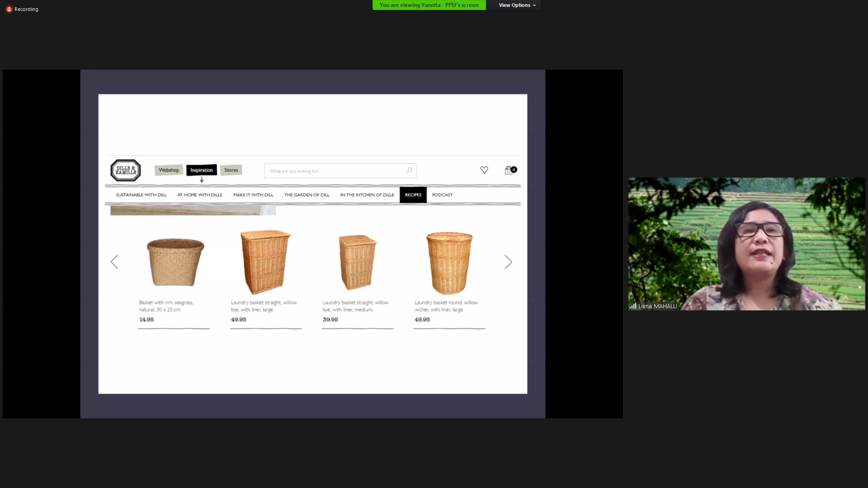Open In the Kitchen of Dille
The image size is (868, 488).
click(367, 195)
